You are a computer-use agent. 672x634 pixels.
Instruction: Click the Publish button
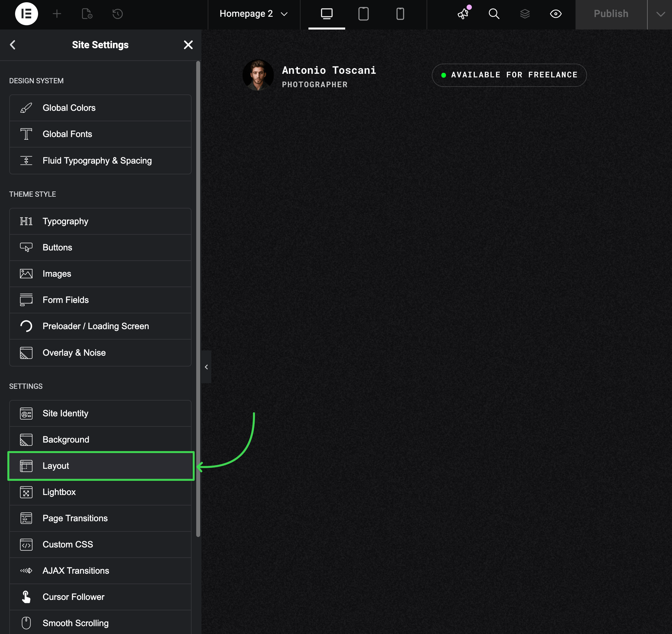611,14
